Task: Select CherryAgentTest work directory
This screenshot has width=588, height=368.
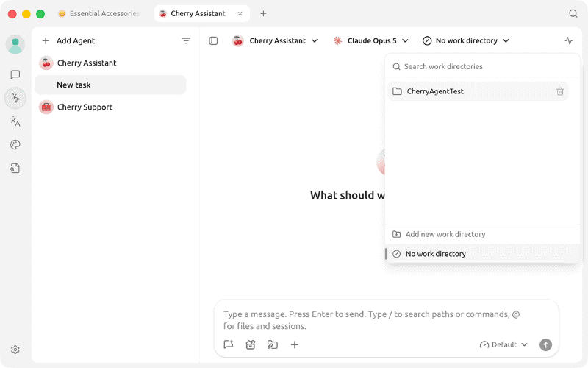Action: [478, 91]
